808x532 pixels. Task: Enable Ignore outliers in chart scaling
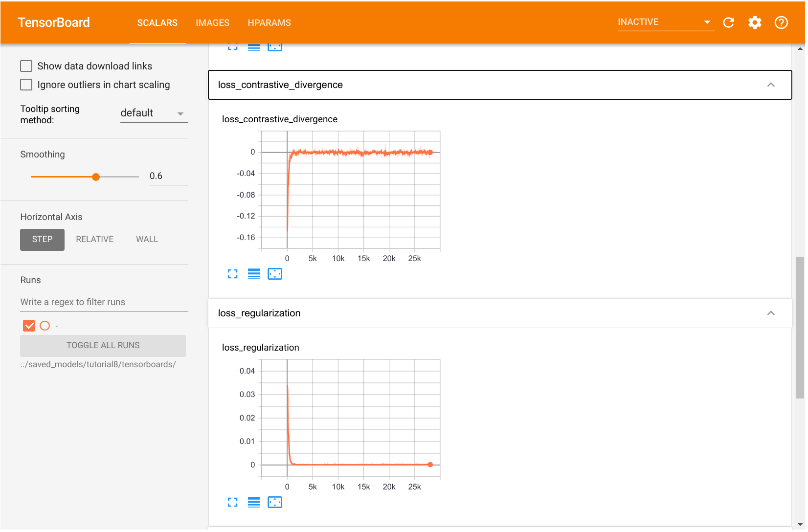(26, 85)
